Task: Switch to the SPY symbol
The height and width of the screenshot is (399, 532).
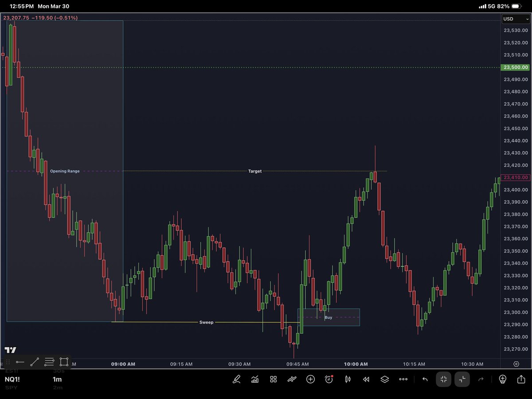Action: [11, 387]
